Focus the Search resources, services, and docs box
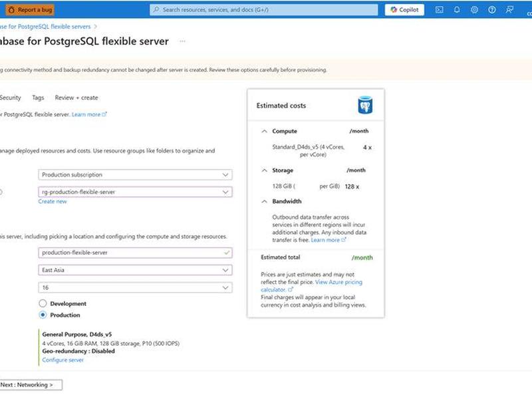This screenshot has width=532, height=399. (x=263, y=10)
